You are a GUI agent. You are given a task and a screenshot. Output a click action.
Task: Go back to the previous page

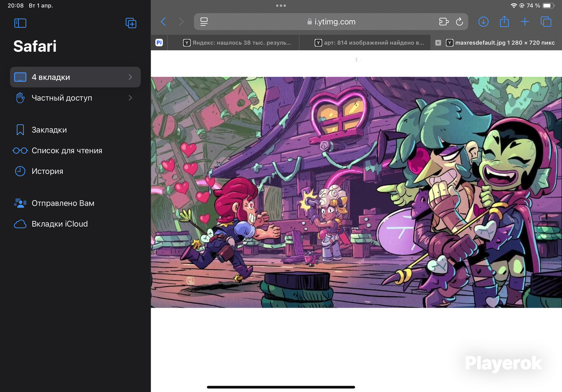coord(164,22)
